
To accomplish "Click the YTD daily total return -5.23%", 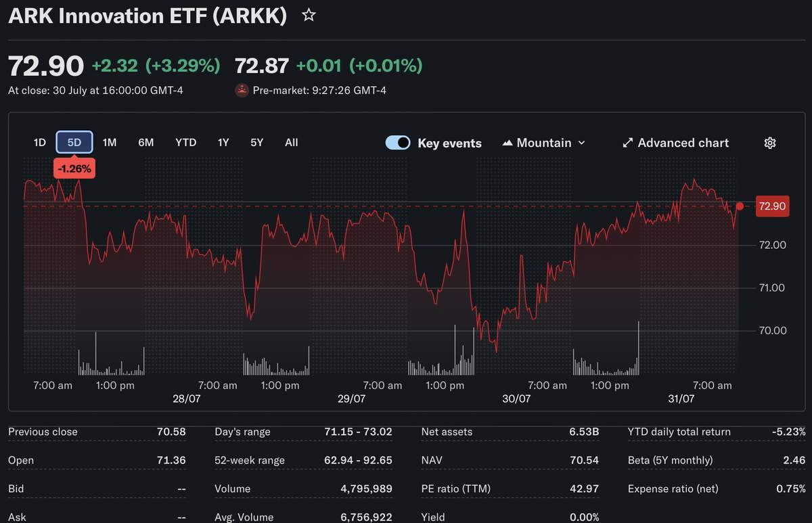I will (x=789, y=432).
